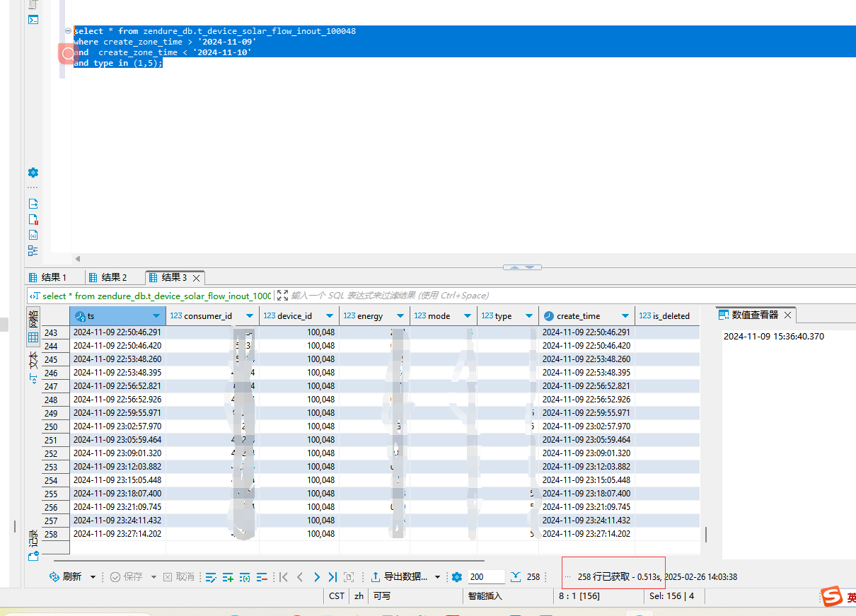Jump to last row with the >| navigation icon
The width and height of the screenshot is (856, 616).
coord(332,576)
